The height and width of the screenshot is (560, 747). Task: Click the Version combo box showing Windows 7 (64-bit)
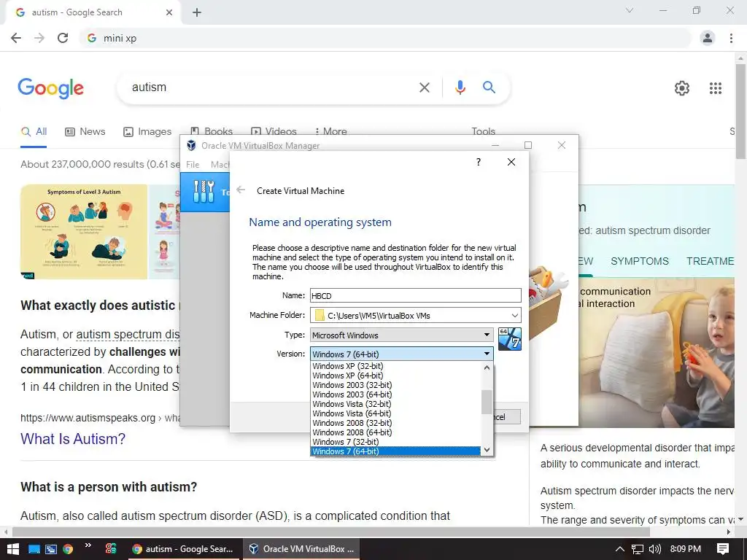pos(402,354)
